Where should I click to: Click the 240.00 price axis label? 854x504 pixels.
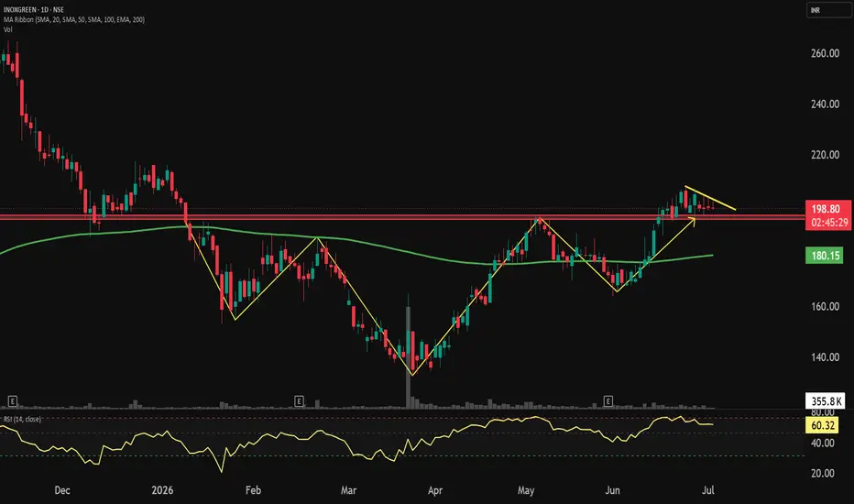point(825,104)
